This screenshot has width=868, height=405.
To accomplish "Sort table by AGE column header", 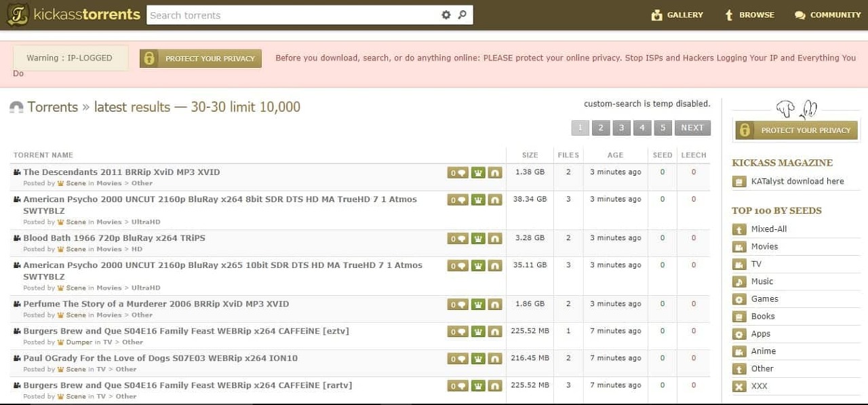I will pyautogui.click(x=615, y=155).
